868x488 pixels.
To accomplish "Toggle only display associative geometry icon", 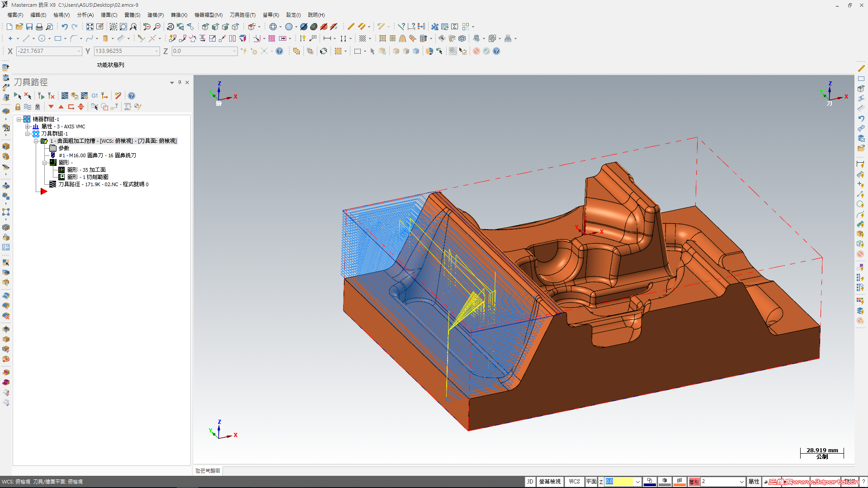I will point(104,107).
